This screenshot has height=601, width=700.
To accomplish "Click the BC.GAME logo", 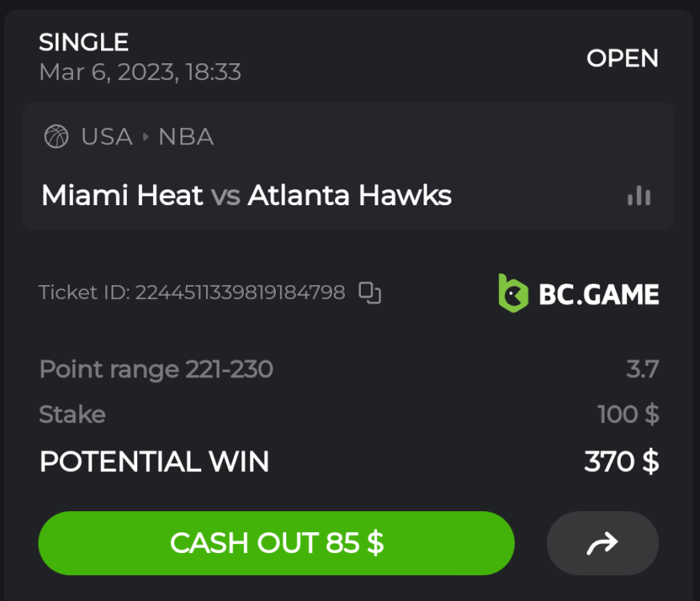I will pyautogui.click(x=578, y=293).
